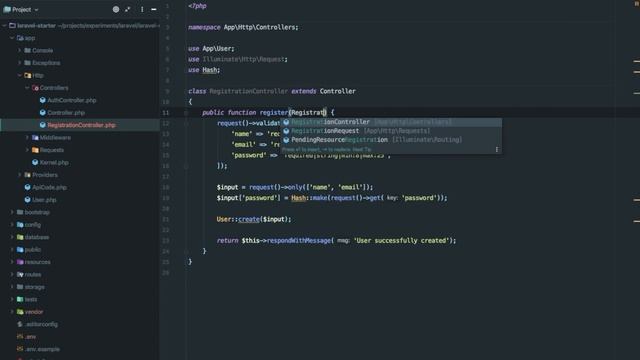Expand the Middleware folder

(x=27, y=138)
